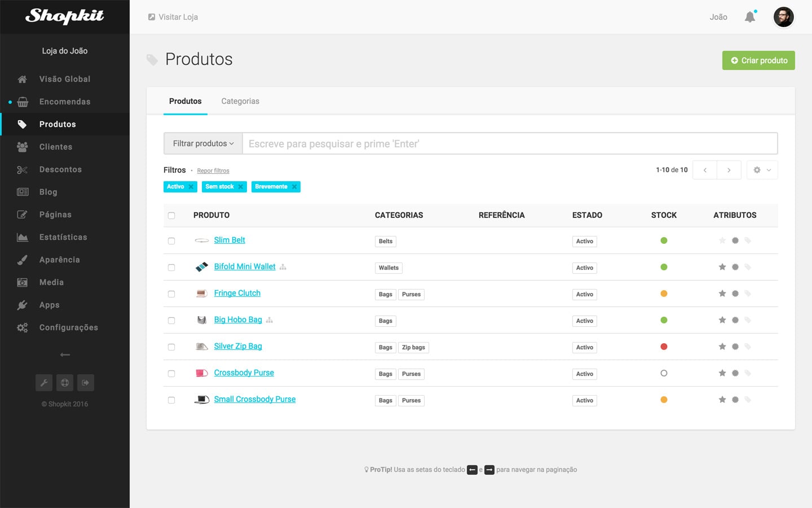
Task: Check the Slim Belt row checkbox
Action: point(171,240)
